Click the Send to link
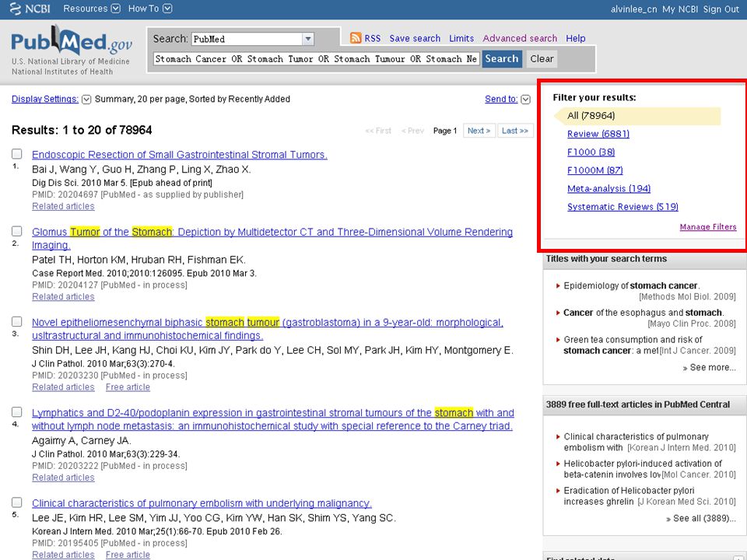 [501, 99]
